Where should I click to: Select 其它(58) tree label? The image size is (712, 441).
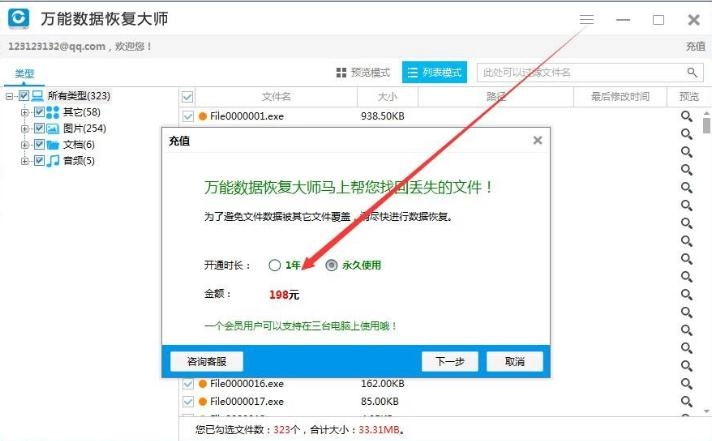82,112
